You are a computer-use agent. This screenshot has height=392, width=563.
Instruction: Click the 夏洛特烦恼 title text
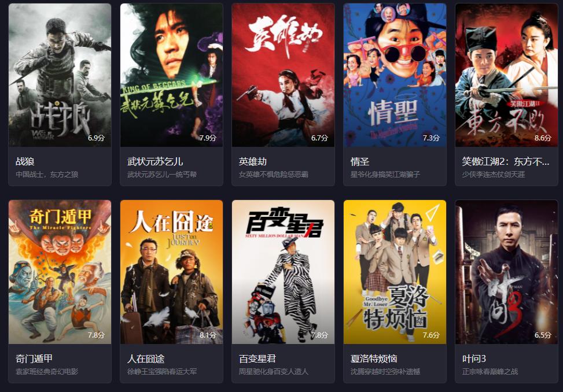click(x=374, y=358)
